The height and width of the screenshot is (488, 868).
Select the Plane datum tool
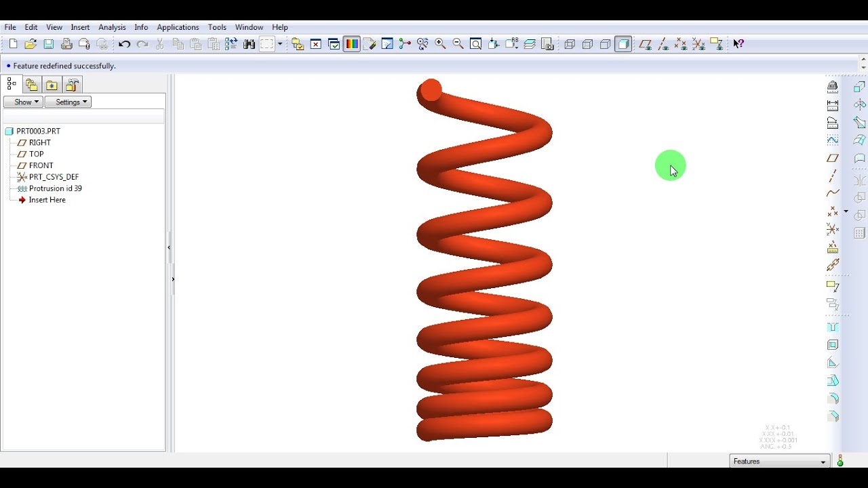pos(833,158)
